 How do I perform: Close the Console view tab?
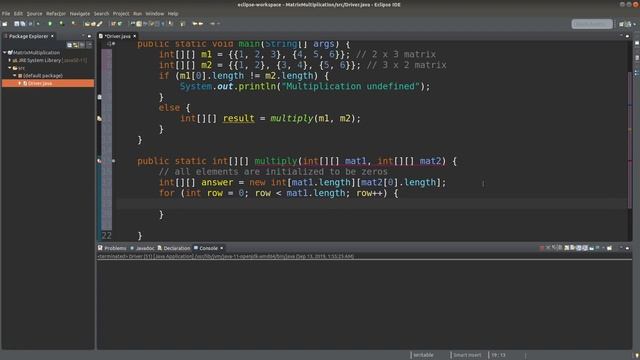coord(222,248)
